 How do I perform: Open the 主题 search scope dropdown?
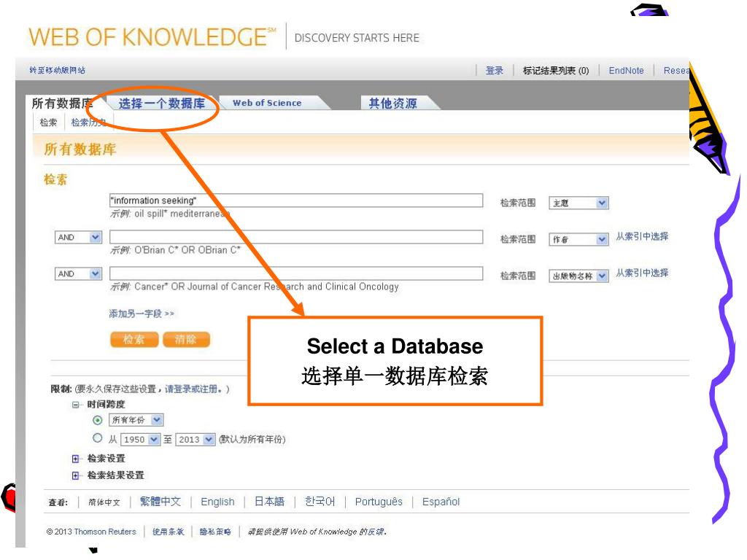[x=578, y=203]
